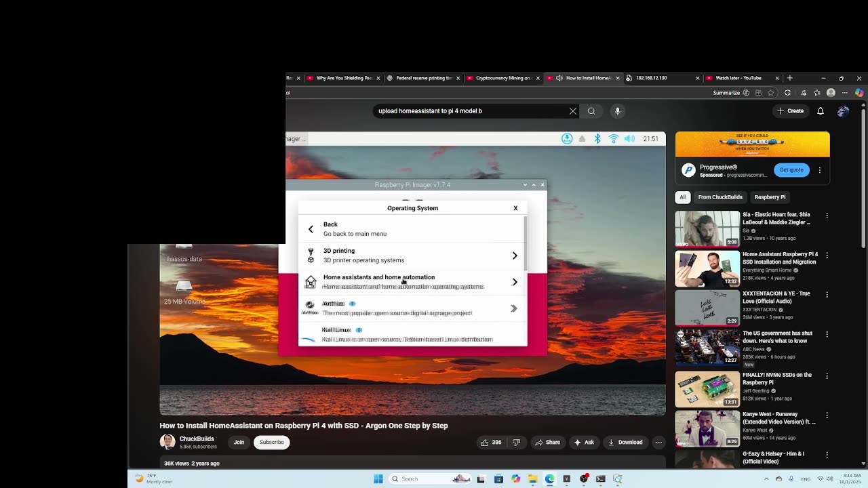Open options for the Progressive ad

[x=820, y=170]
